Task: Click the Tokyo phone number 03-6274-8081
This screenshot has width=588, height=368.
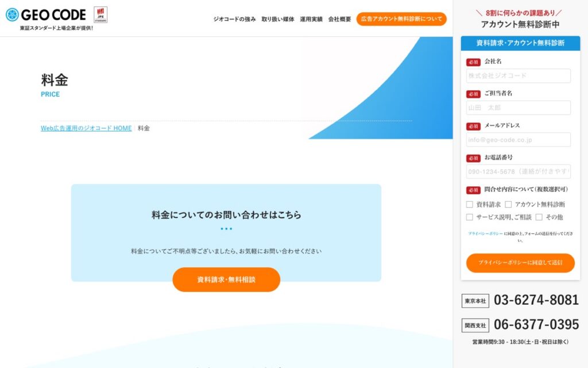Action: pos(536,300)
